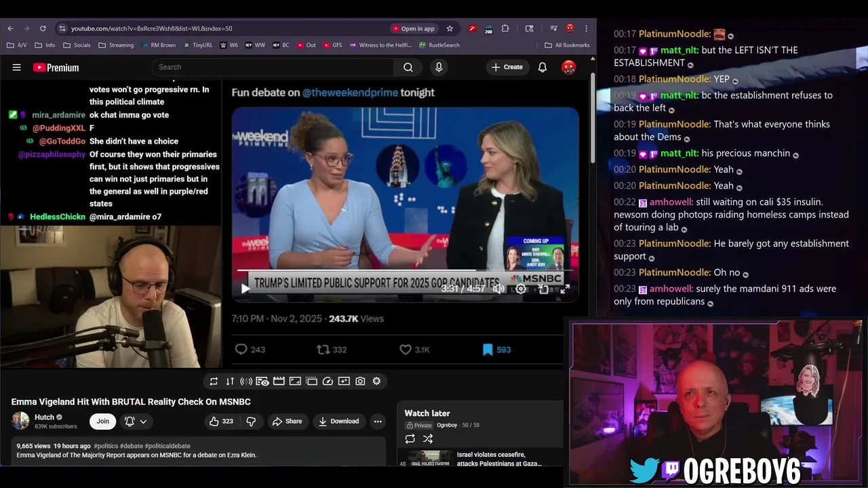Viewport: 868px width, 488px height.
Task: Click the browser address bar URL
Action: tap(152, 28)
